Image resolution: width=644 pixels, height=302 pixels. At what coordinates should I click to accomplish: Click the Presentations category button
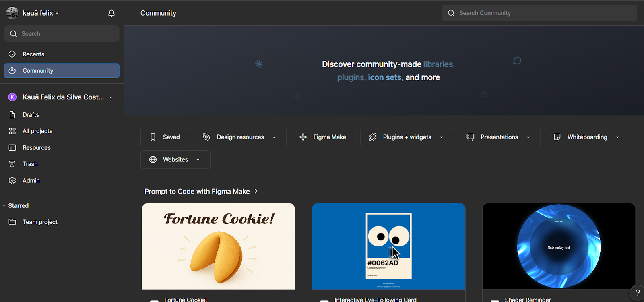(499, 137)
